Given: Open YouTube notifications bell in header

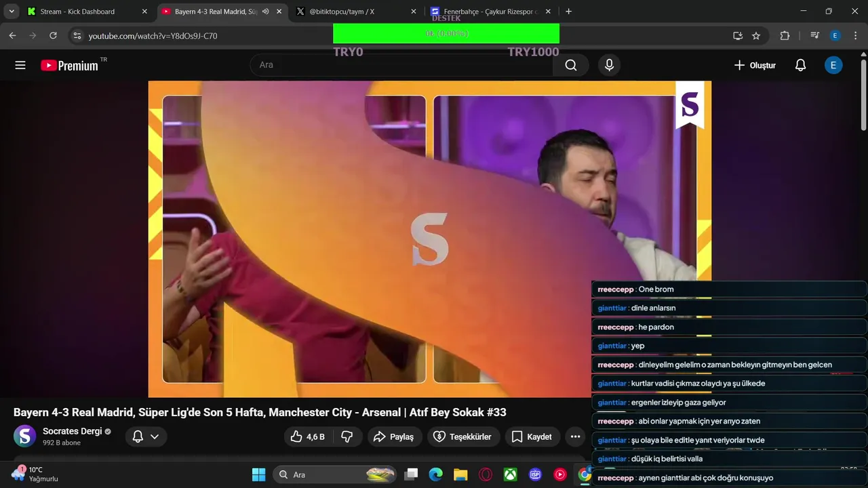Looking at the screenshot, I should click(800, 65).
